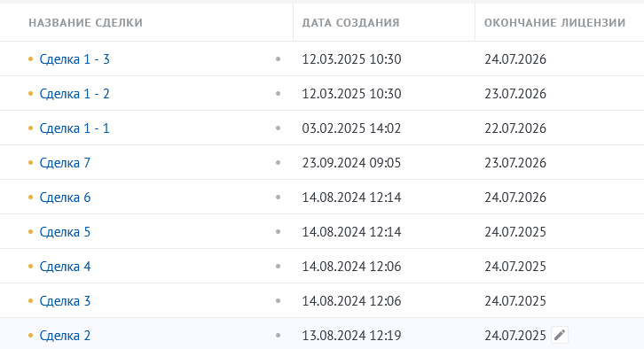Viewport: 644px width, 349px height.
Task: Sort by the Название сделки column header
Action: 85,22
